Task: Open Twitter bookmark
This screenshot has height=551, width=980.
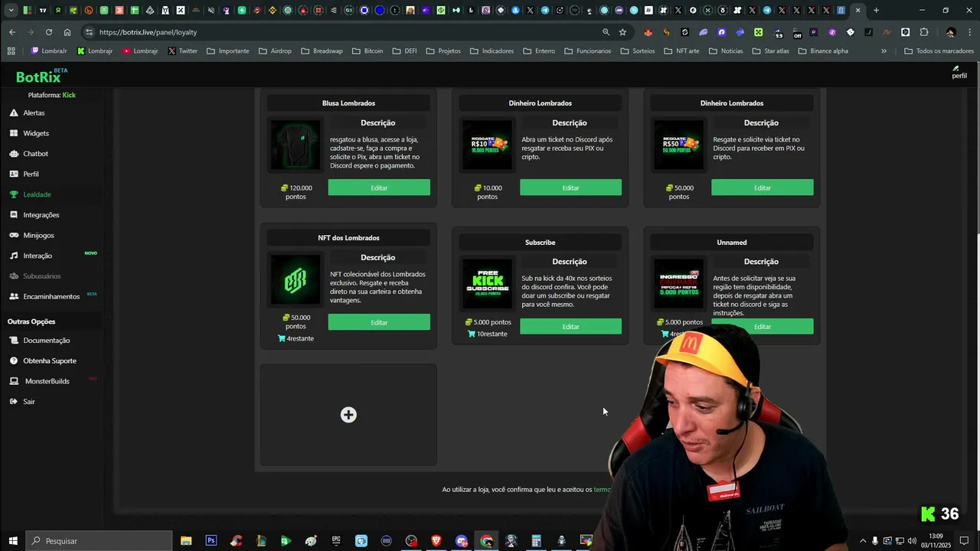Action: pos(182,51)
